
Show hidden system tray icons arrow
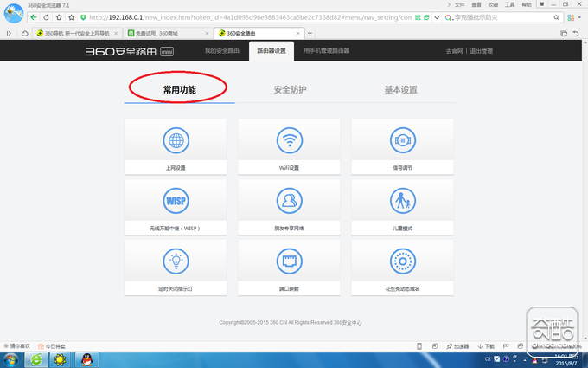(x=525, y=360)
